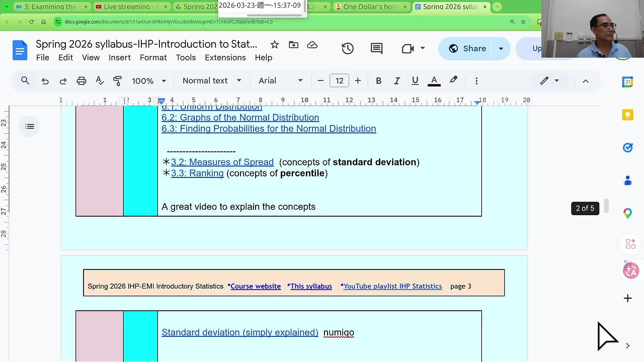Bookmark this page with the star
The height and width of the screenshot is (362, 644).
[523, 22]
